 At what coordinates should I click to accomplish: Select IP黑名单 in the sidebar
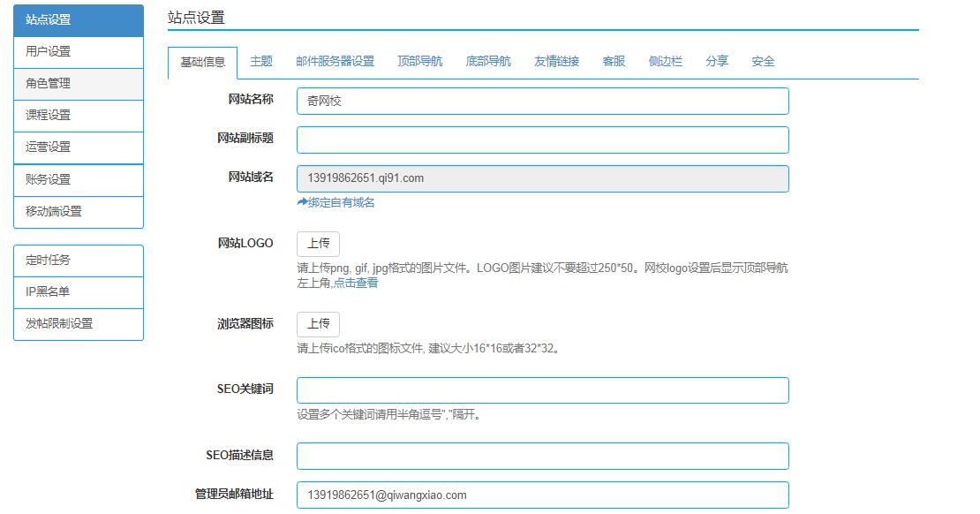click(78, 292)
